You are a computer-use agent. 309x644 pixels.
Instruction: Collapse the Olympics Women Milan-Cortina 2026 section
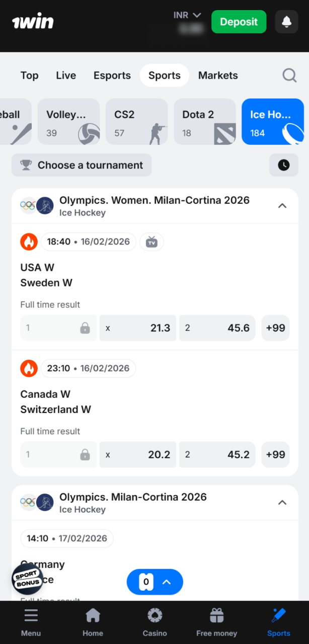pos(282,205)
